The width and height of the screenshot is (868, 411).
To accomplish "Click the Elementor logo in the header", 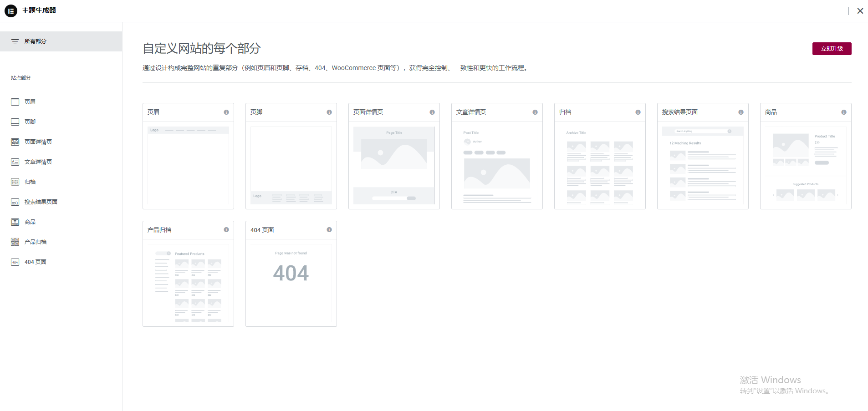I will point(10,10).
